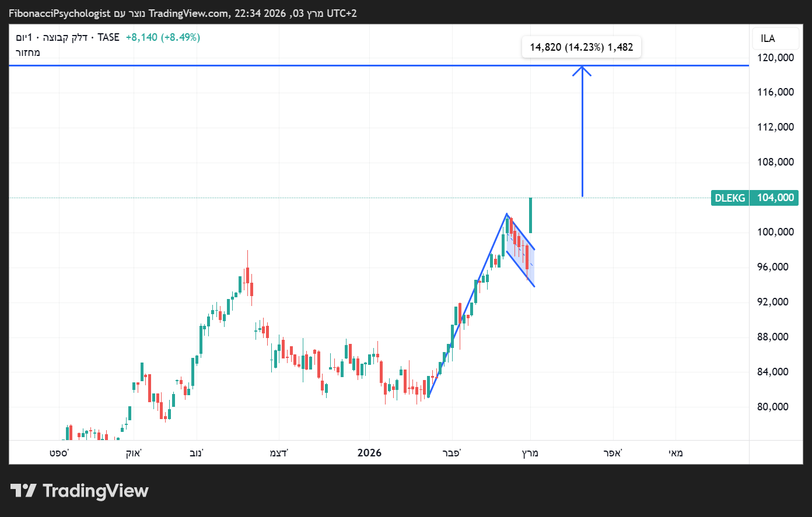Click the מחזור volume indicator label
This screenshot has height=517, width=812.
(27, 52)
